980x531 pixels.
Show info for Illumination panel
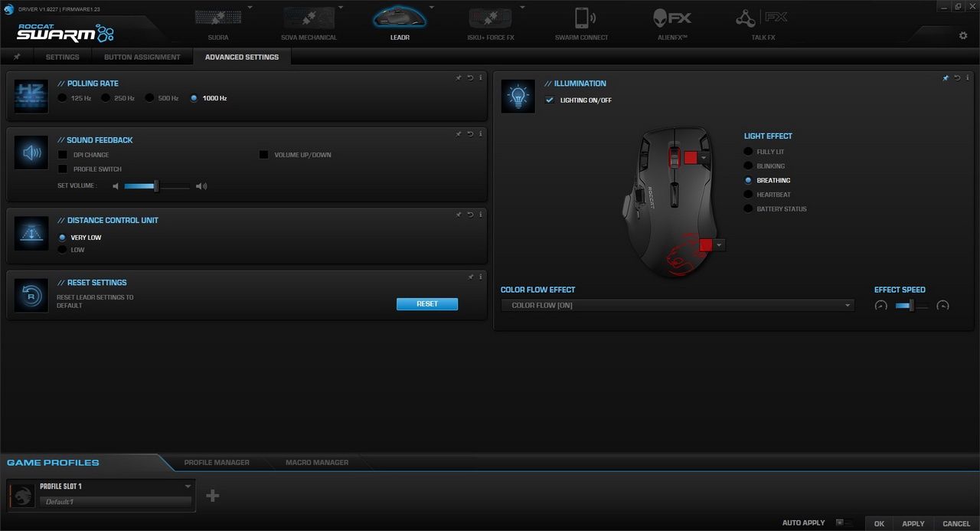[968, 77]
